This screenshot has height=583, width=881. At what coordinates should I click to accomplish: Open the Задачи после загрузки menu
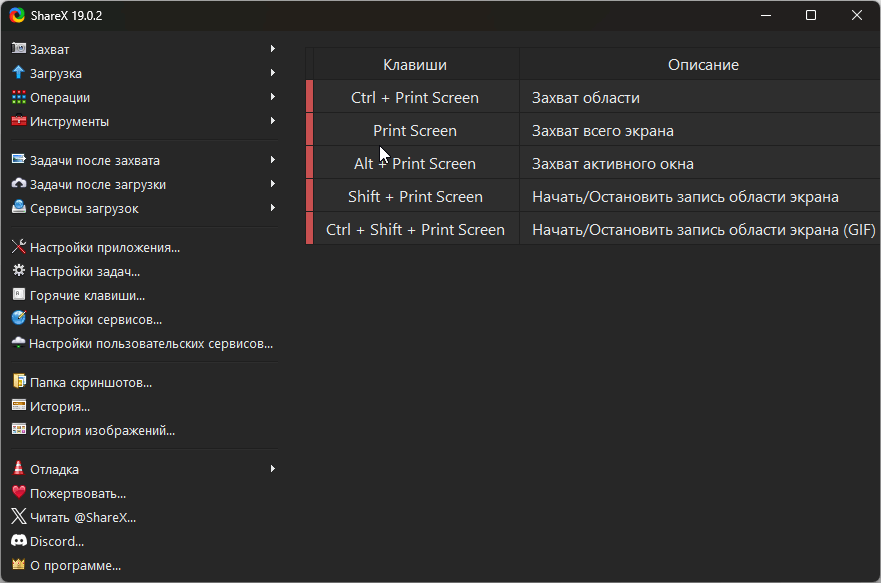[97, 184]
